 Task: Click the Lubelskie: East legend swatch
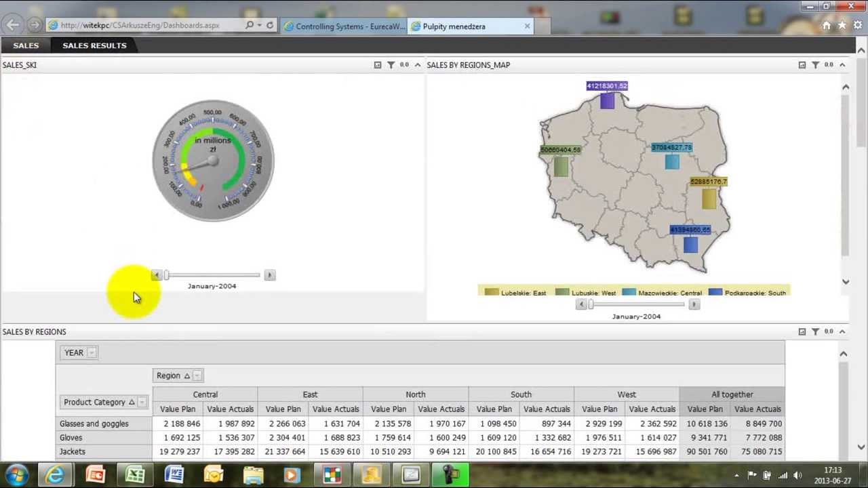[x=492, y=293]
